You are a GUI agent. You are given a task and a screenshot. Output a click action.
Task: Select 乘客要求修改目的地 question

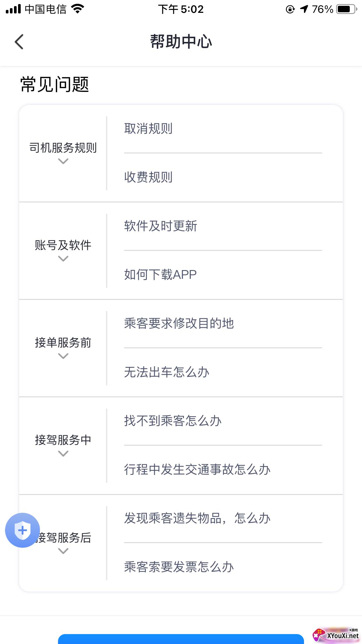tap(179, 323)
